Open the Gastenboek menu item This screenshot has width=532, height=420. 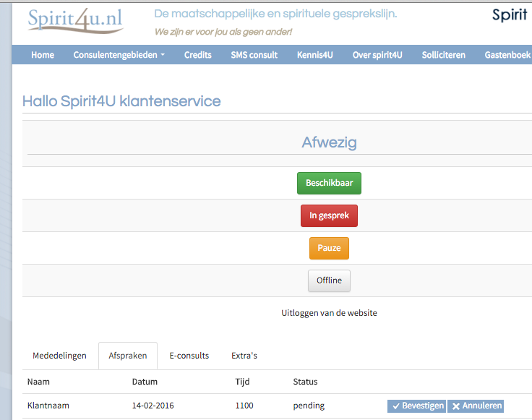click(507, 55)
